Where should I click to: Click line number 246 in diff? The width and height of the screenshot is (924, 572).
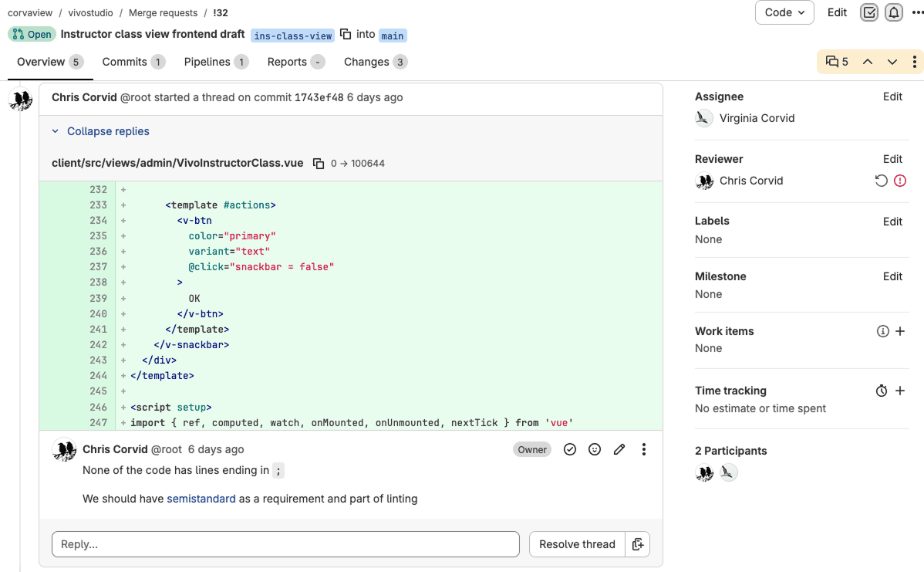(99, 407)
